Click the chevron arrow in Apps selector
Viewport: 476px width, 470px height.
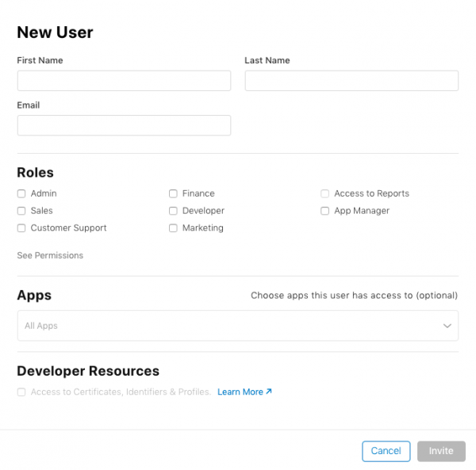[447, 326]
